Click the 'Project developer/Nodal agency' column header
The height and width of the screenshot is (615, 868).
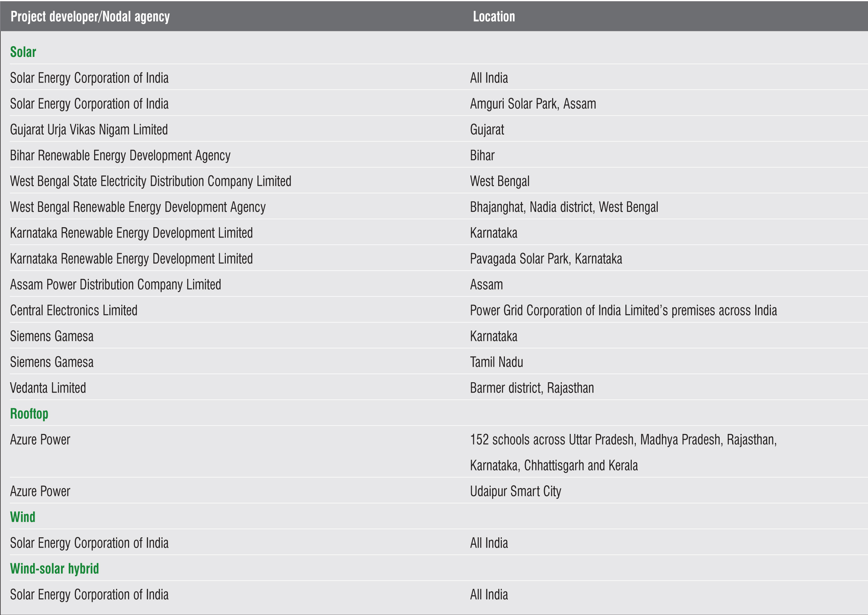point(90,17)
